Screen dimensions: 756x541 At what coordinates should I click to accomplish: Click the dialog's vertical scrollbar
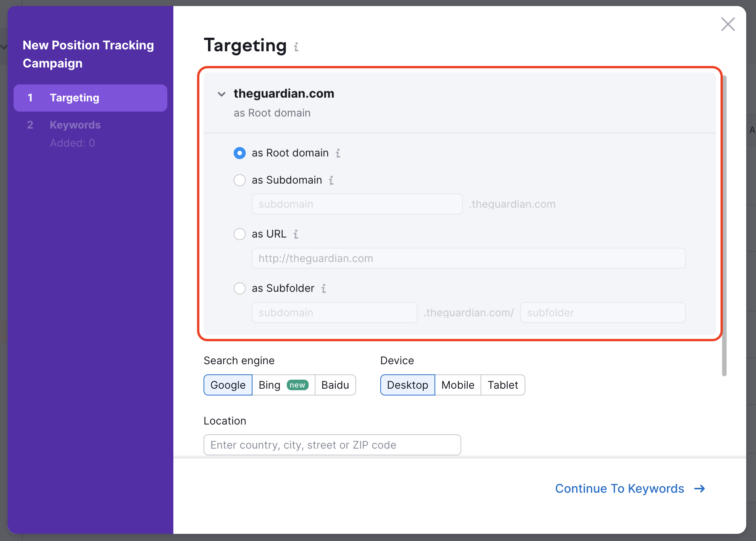(724, 225)
